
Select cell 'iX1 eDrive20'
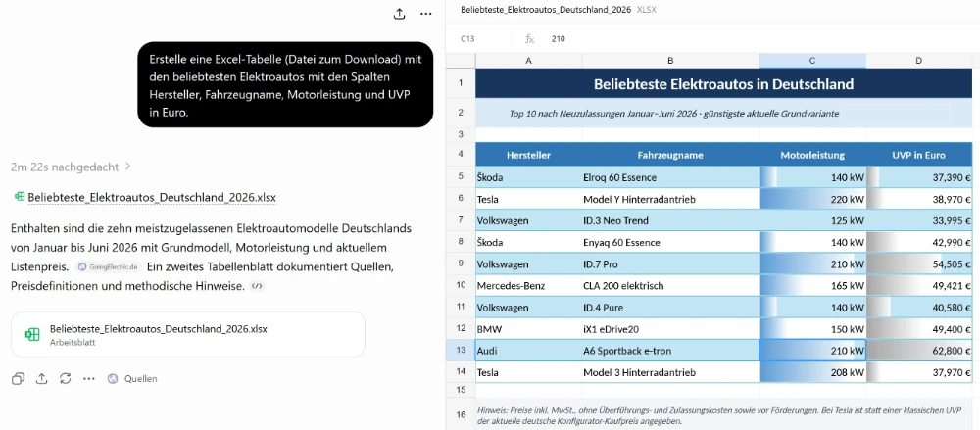point(670,329)
